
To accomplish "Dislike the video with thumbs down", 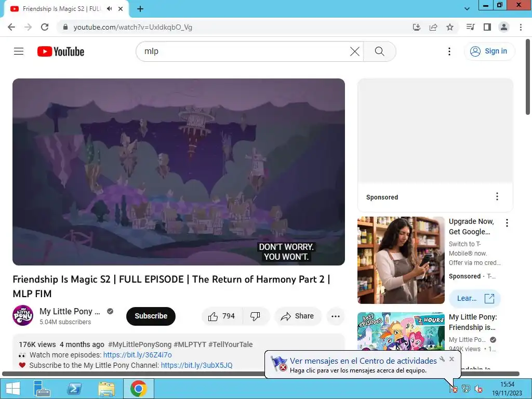I will 256,316.
